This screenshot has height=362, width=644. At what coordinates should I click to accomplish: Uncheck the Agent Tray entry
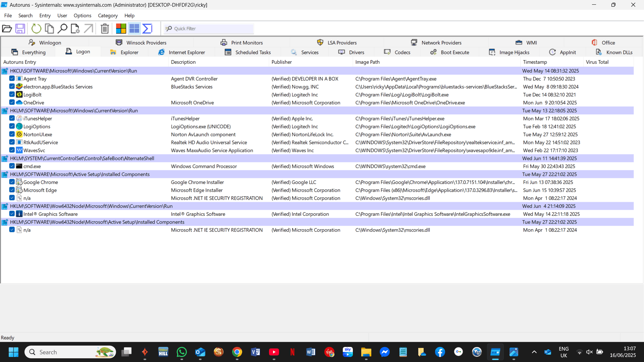pyautogui.click(x=12, y=78)
